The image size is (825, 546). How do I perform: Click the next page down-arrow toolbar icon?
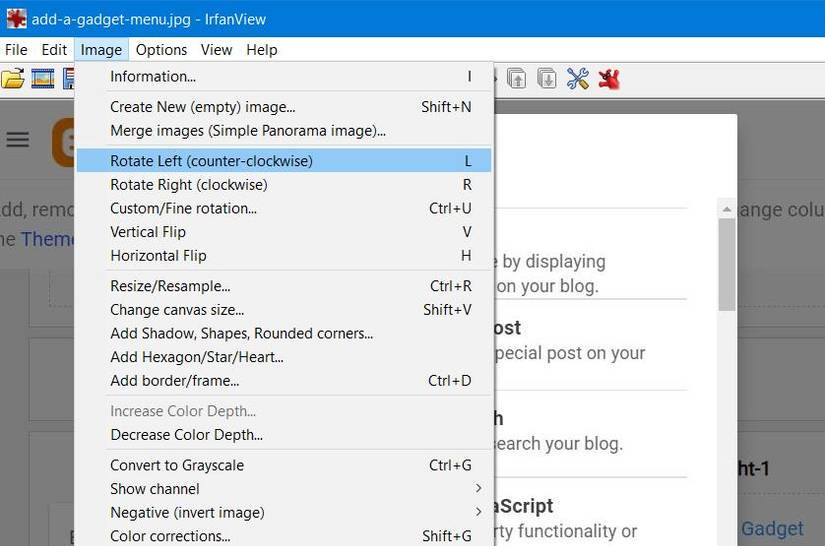(x=547, y=79)
